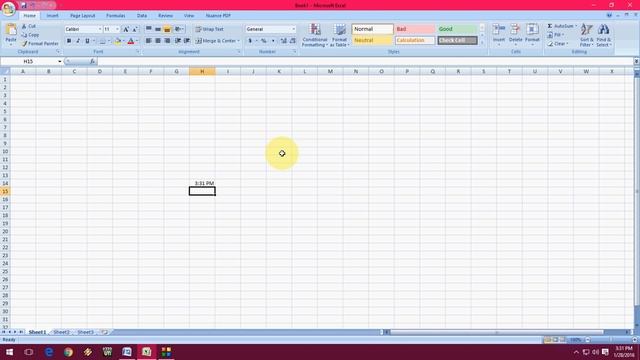The image size is (640, 360).
Task: Center text horizontally
Action: [x=158, y=41]
